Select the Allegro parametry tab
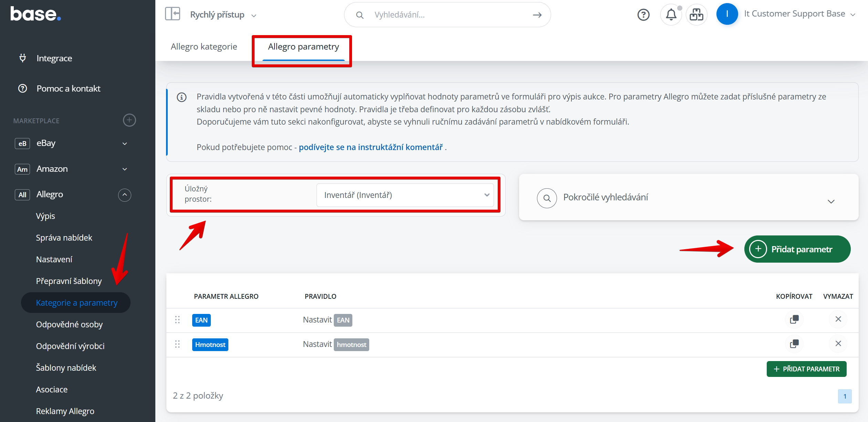 pos(303,46)
